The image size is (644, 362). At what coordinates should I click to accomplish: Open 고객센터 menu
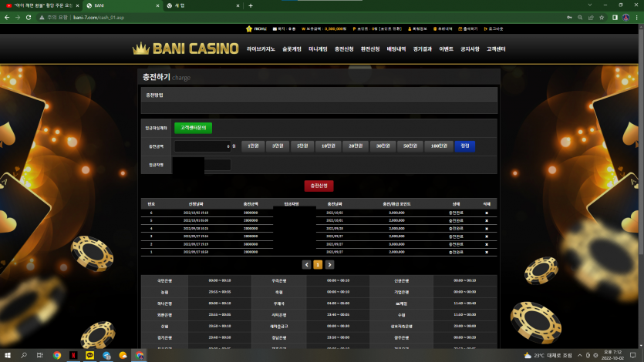coord(496,49)
